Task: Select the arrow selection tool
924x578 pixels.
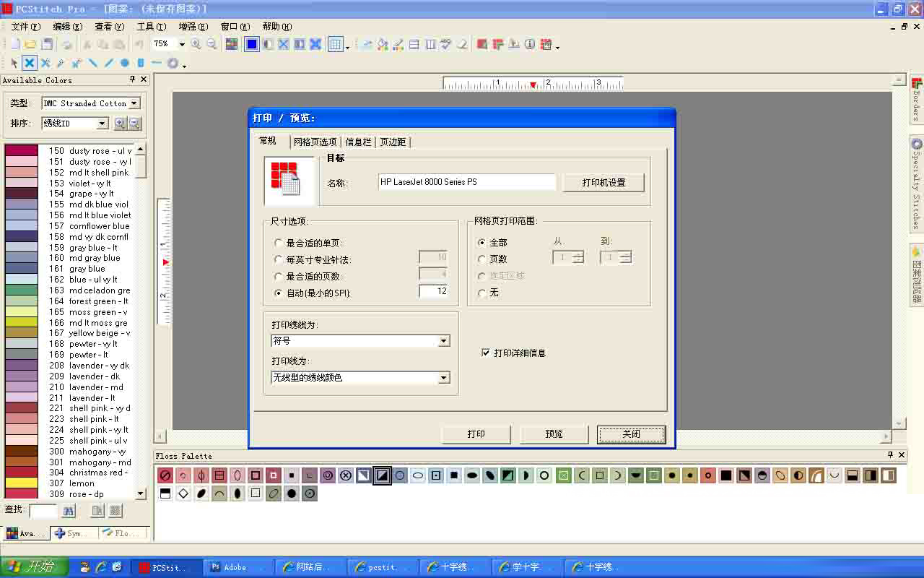Action: pos(13,62)
